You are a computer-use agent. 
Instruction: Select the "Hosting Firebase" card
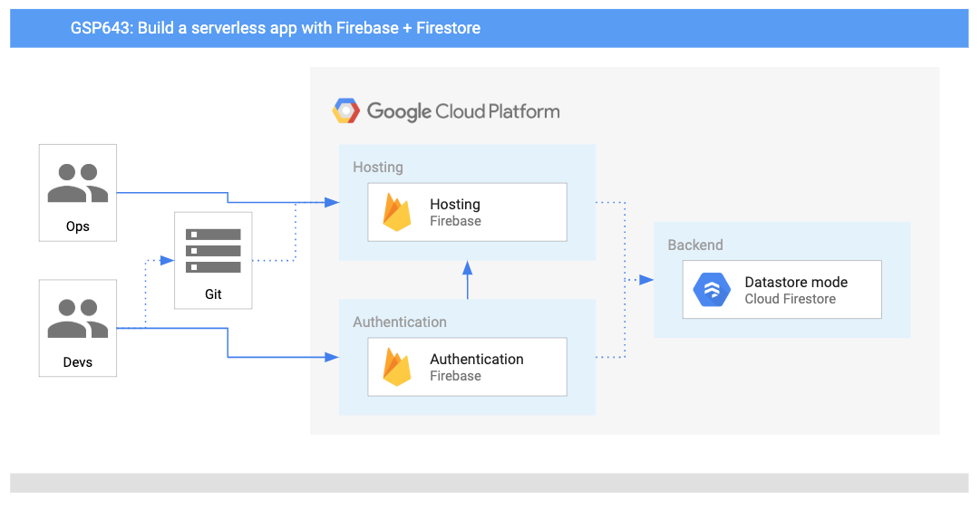coord(467,212)
